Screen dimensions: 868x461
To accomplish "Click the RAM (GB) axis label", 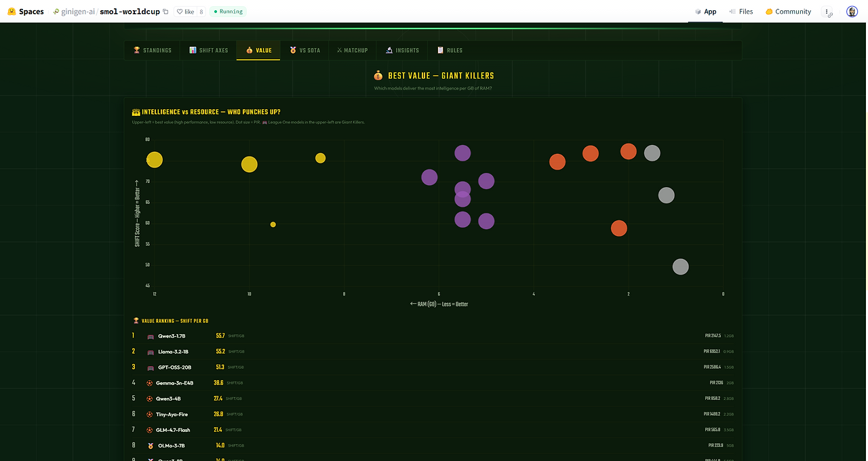I will tap(439, 304).
